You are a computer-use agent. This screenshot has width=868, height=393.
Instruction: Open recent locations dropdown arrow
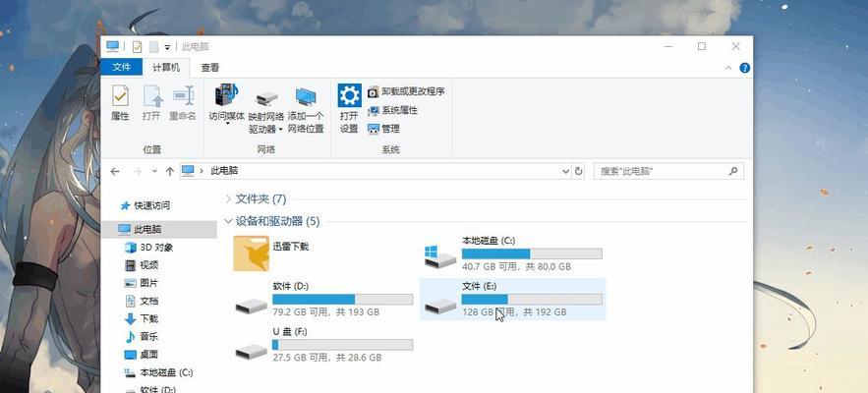154,172
